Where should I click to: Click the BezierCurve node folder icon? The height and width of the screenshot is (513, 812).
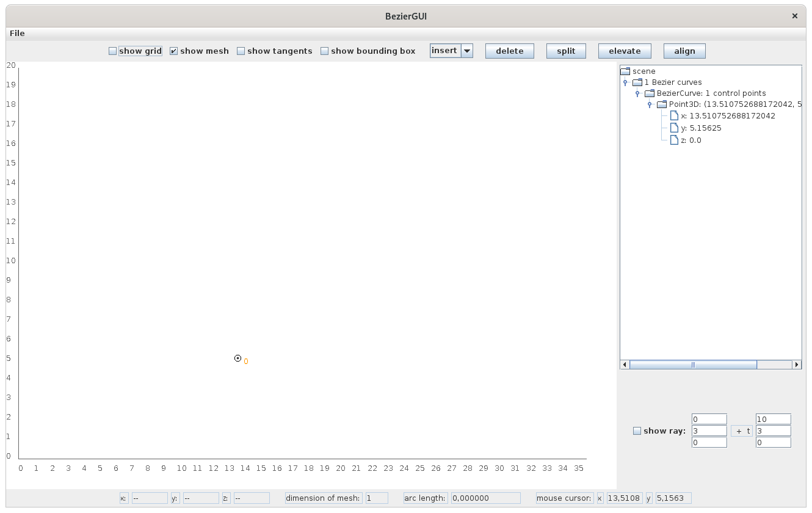[x=649, y=93]
